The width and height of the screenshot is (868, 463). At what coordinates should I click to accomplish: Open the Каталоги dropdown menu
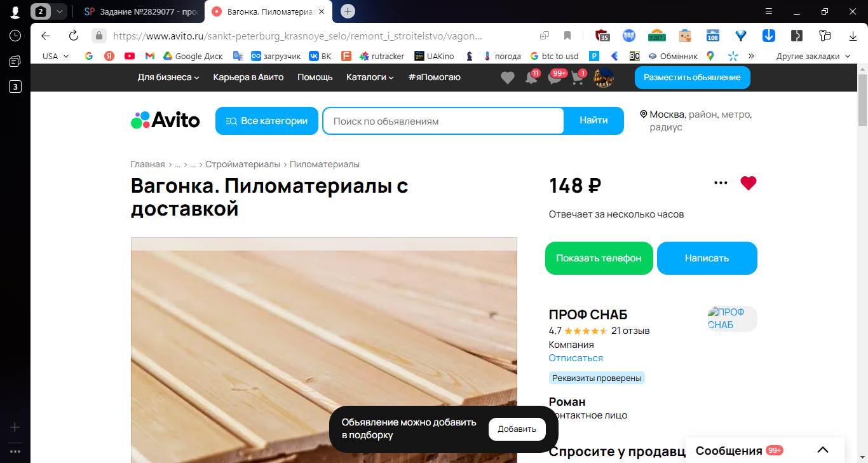tap(370, 77)
